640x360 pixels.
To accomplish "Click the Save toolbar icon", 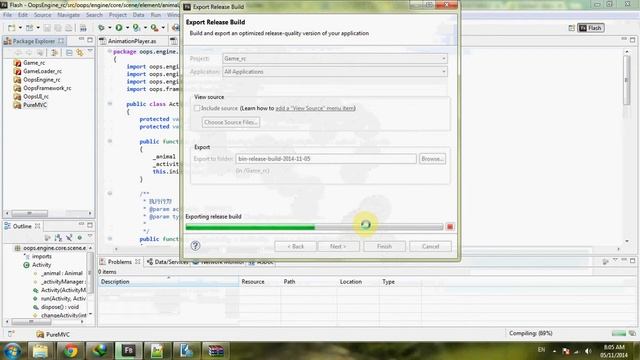I will pos(47,28).
